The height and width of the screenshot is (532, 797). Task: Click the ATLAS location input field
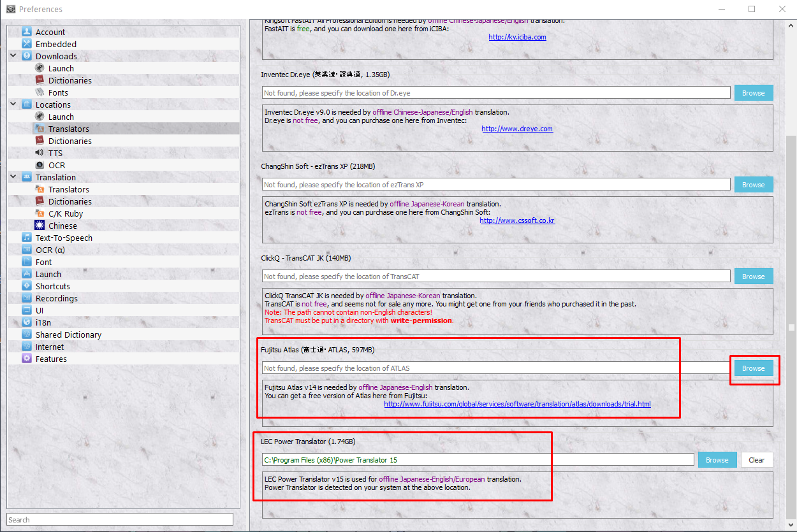tap(496, 368)
